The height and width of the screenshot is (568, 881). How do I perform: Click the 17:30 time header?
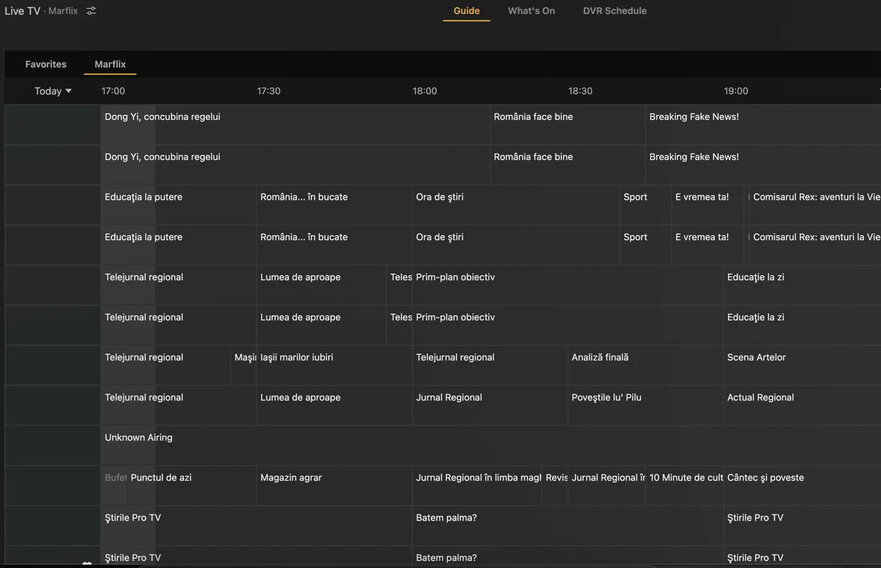269,91
